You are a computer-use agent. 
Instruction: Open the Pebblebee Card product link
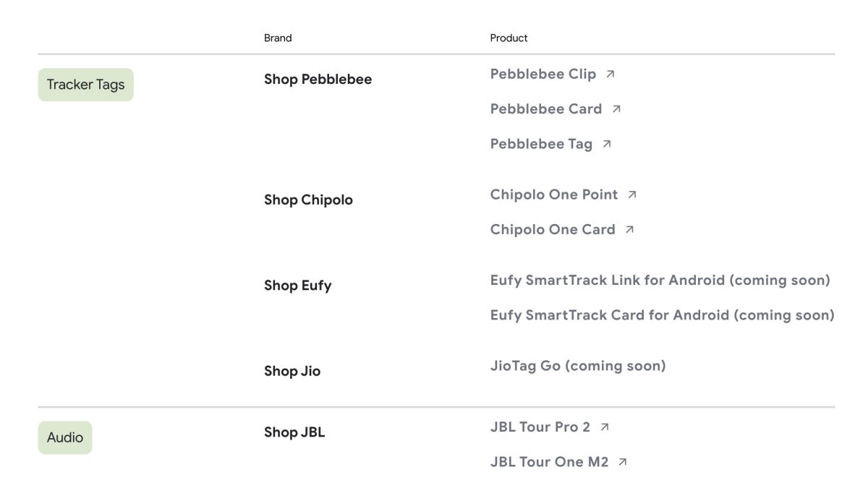(545, 109)
